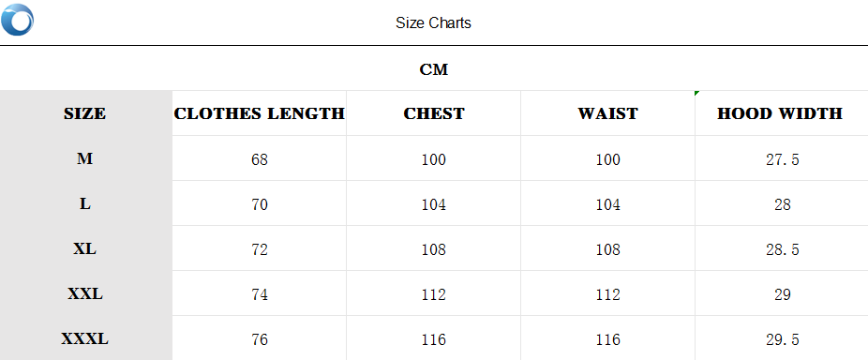The image size is (868, 360).
Task: Click clothes length value 68
Action: (259, 159)
